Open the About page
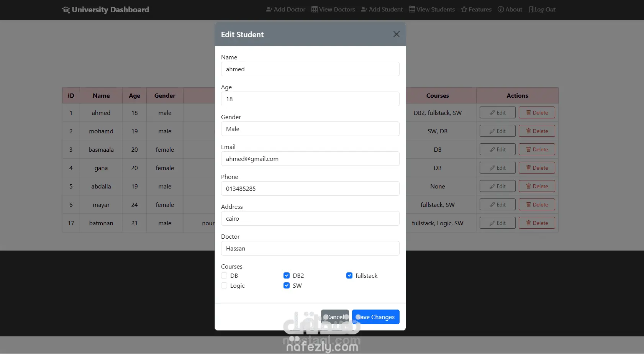 click(510, 9)
